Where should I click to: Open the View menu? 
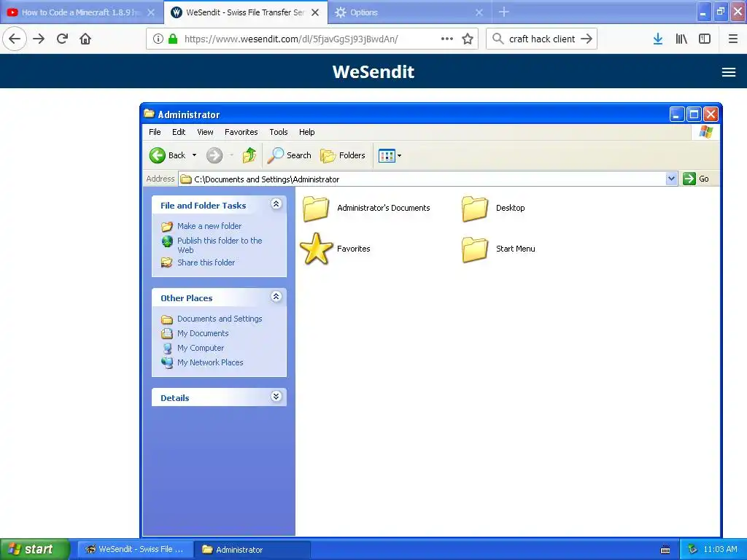point(205,132)
